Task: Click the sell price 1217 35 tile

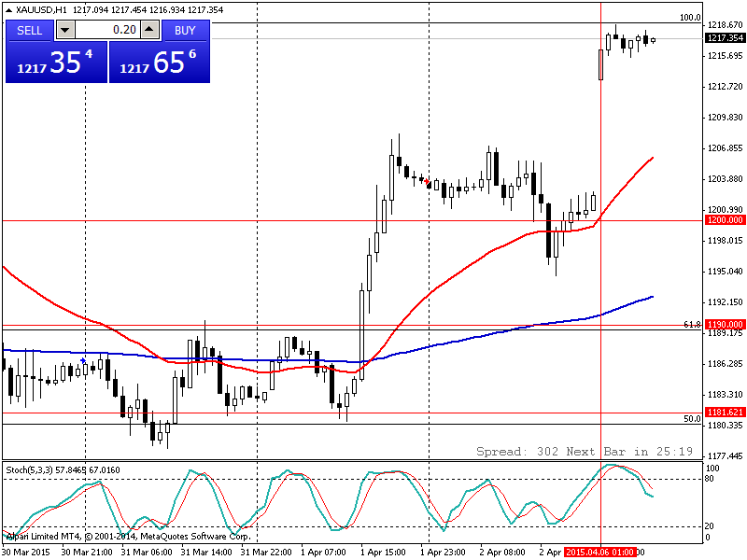Action: click(56, 63)
